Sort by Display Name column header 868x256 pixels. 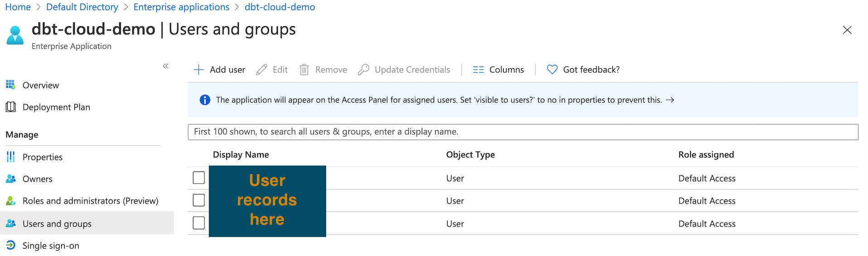coord(241,155)
